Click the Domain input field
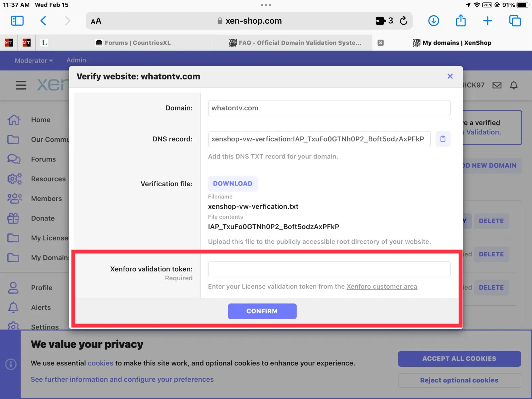 [x=329, y=108]
